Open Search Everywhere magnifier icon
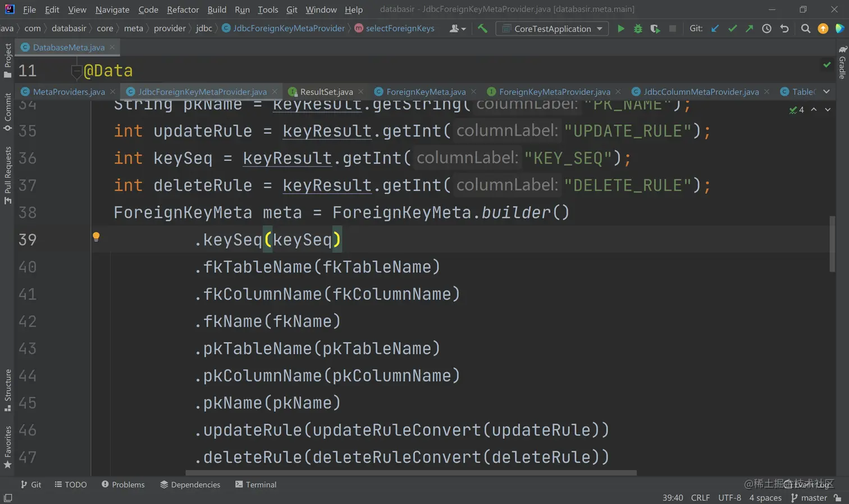Screen dimensions: 849x504 pyautogui.click(x=806, y=29)
